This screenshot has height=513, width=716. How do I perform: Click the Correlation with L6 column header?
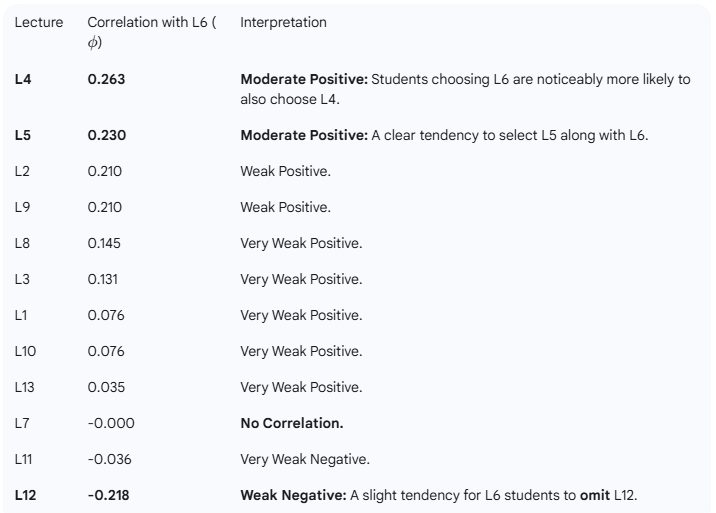tap(150, 22)
